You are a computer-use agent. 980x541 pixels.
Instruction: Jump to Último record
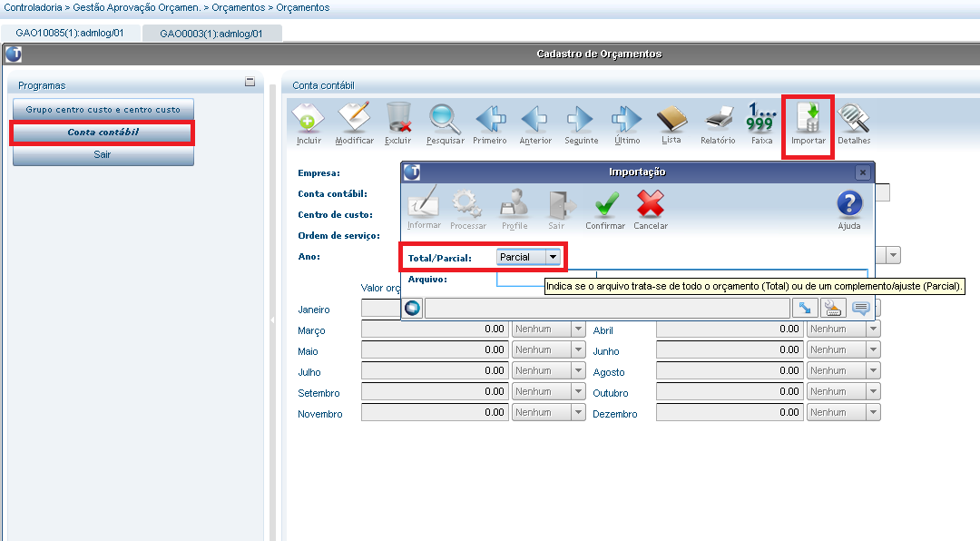click(627, 123)
